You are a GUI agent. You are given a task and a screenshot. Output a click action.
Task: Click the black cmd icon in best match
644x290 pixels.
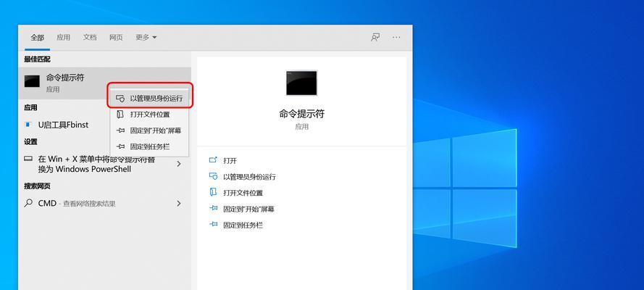[x=32, y=81]
